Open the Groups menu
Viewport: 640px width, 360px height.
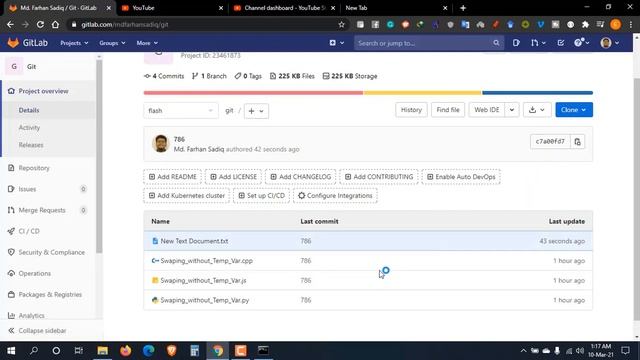(x=112, y=43)
